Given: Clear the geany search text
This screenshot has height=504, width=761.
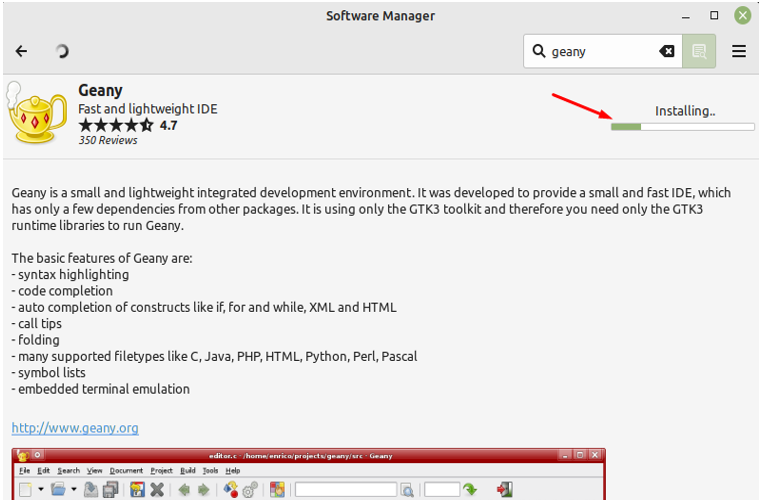Looking at the screenshot, I should click(668, 51).
